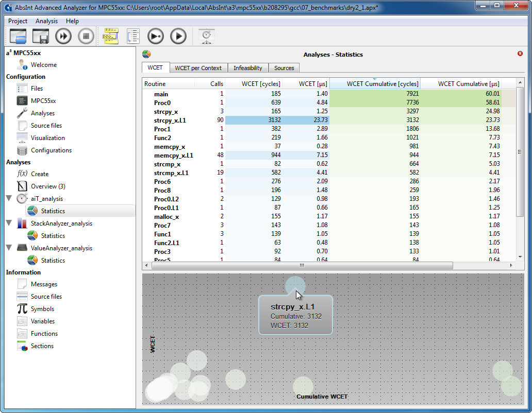
Task: Click the play run analysis toolbar button
Action: click(178, 36)
